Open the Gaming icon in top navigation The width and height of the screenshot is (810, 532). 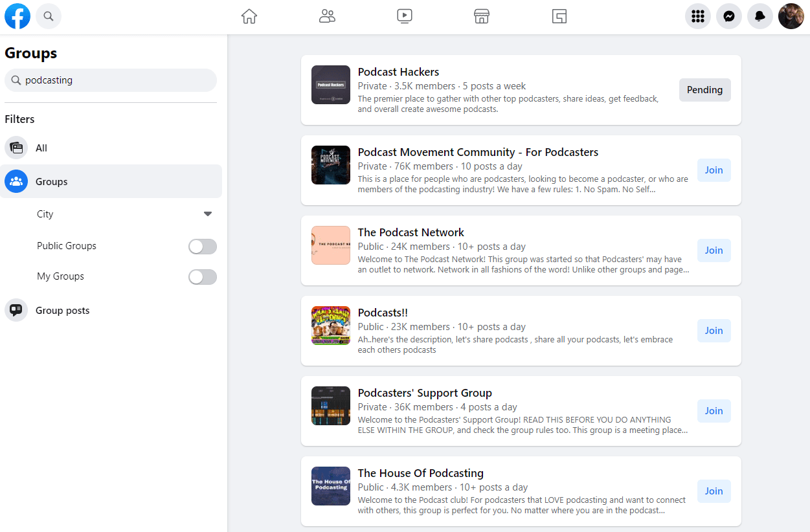point(559,16)
